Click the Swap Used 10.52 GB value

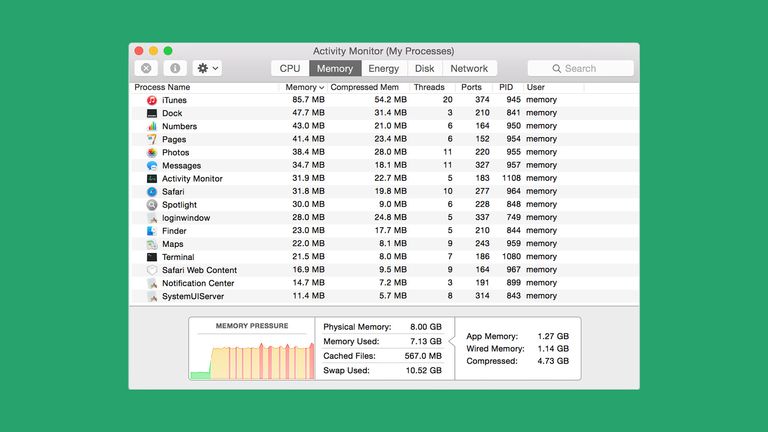[424, 371]
